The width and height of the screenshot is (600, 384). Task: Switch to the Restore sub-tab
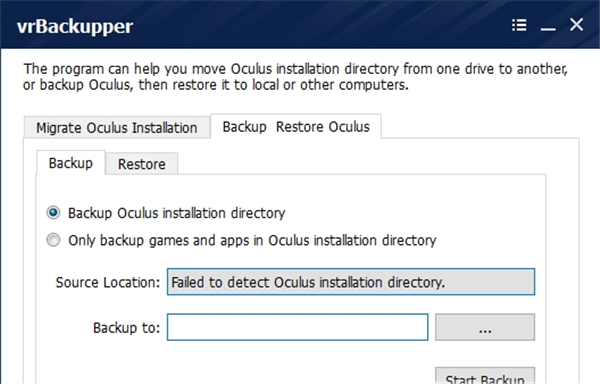tap(142, 164)
